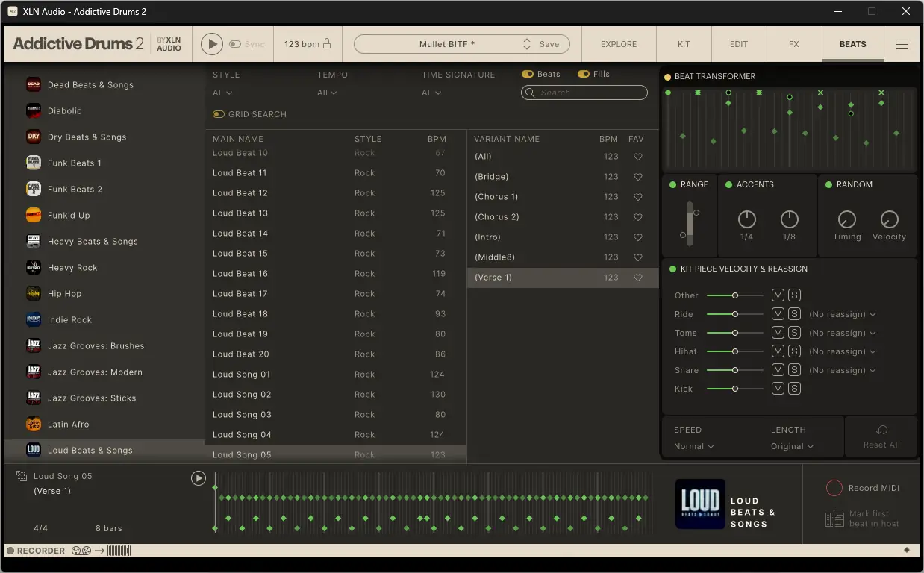The width and height of the screenshot is (924, 573).
Task: Open the Style filter dropdown
Action: tap(222, 93)
